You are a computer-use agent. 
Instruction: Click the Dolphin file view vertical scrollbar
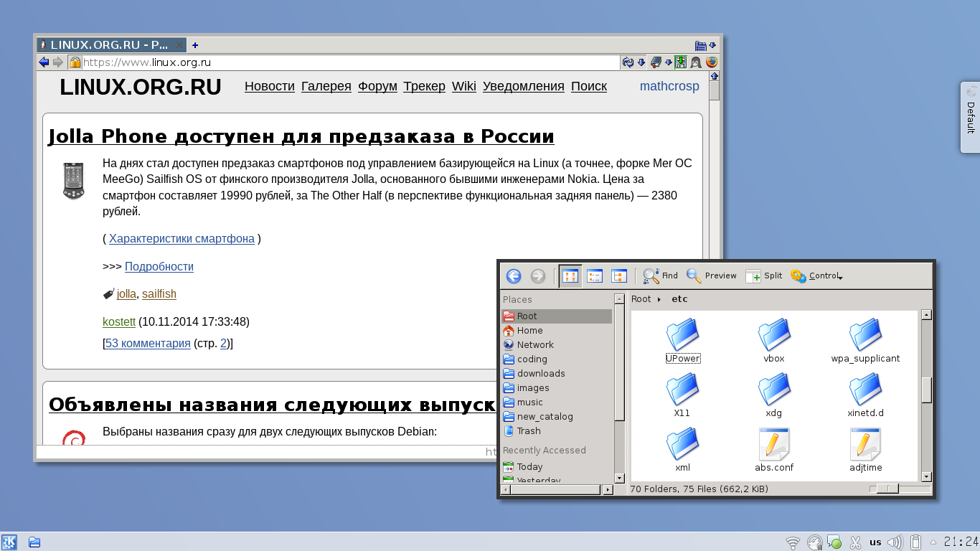[x=926, y=395]
